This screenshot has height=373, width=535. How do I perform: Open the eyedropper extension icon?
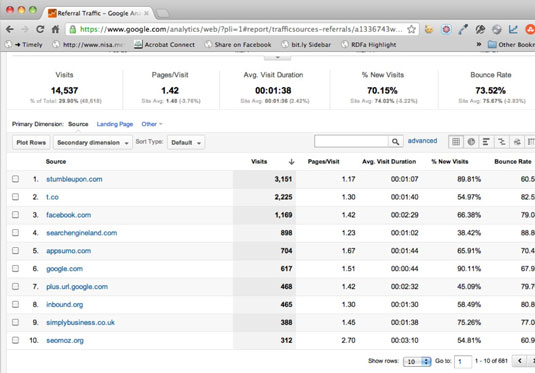(463, 30)
